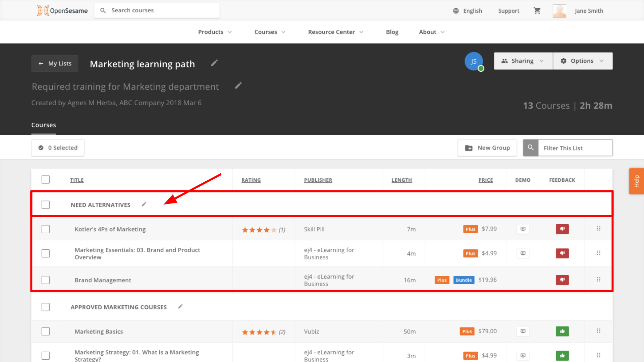
Task: Edit the Marketing learning path title pencil
Action: (x=214, y=63)
